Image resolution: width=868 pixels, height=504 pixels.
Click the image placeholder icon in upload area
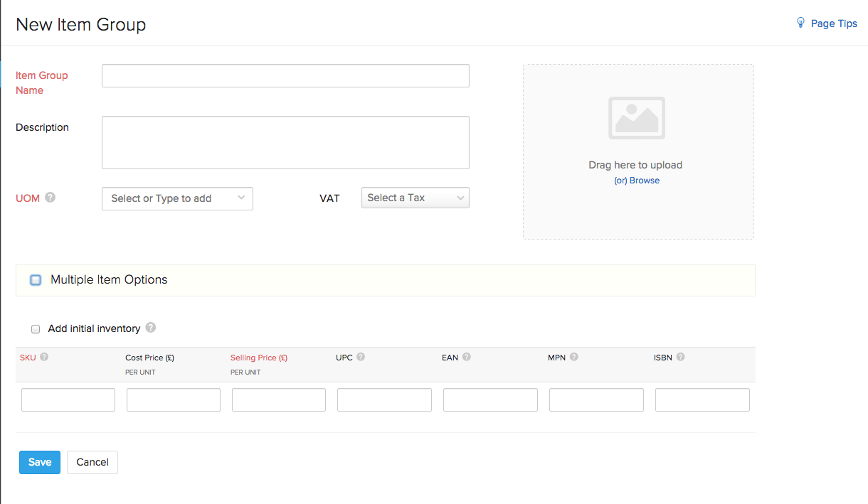(637, 118)
